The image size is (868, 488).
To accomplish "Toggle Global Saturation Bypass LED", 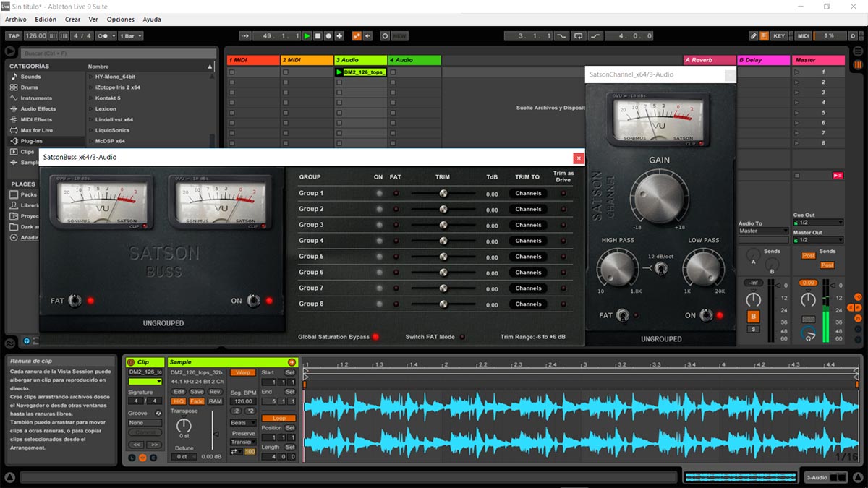I will point(375,337).
